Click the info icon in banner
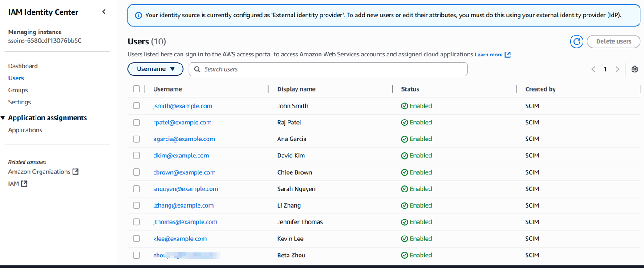The width and height of the screenshot is (644, 268). tap(138, 16)
